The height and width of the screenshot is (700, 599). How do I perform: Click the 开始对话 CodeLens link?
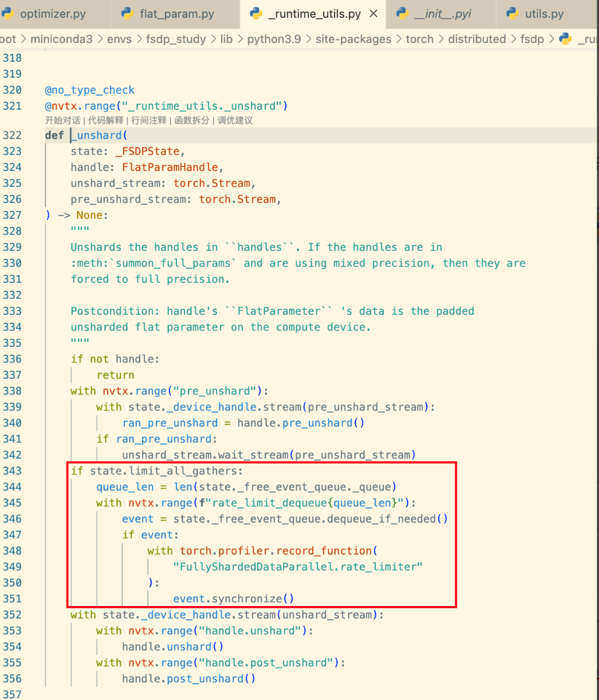pos(62,120)
